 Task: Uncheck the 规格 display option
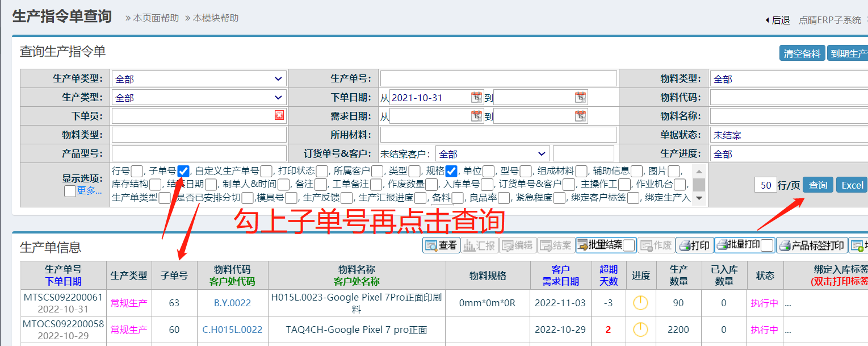pos(451,171)
